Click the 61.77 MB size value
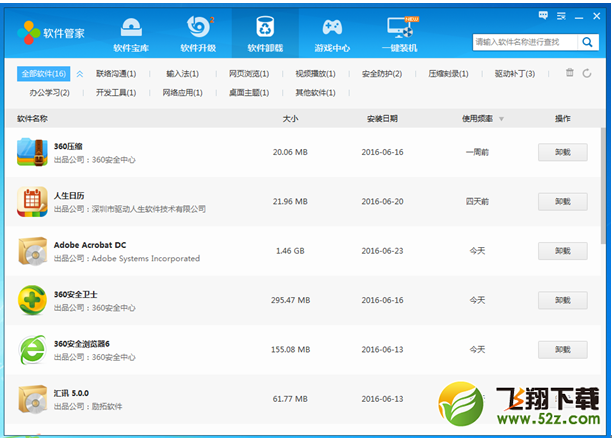 (290, 399)
